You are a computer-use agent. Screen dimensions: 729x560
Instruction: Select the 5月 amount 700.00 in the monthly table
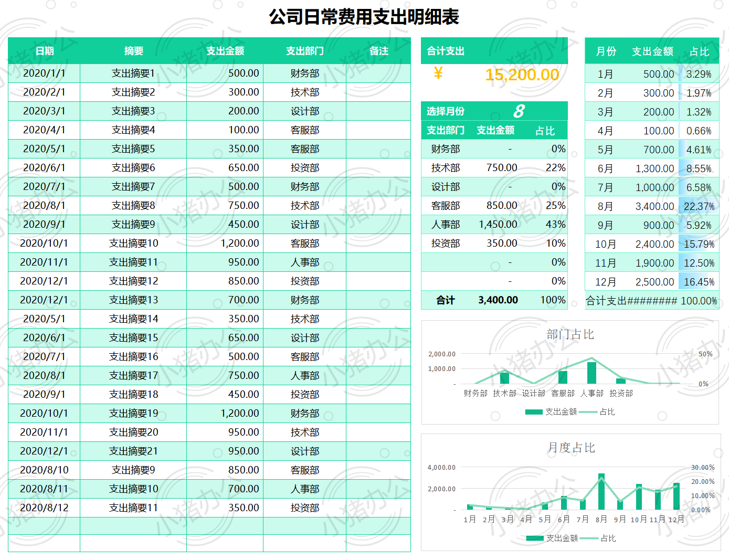tap(659, 150)
